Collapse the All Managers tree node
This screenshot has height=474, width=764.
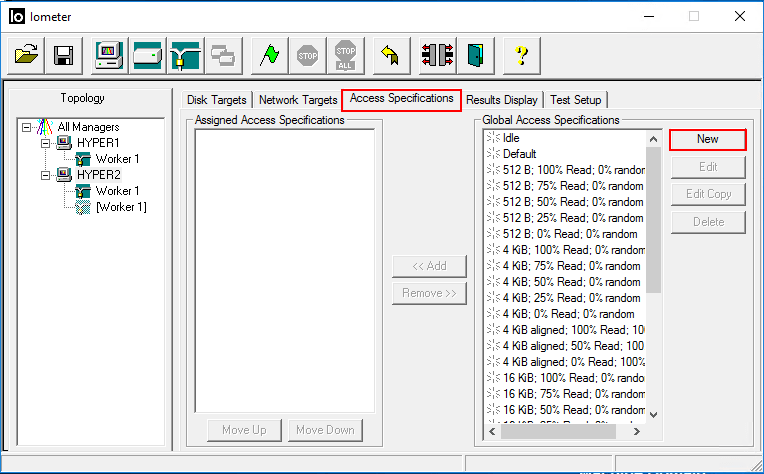[27, 128]
